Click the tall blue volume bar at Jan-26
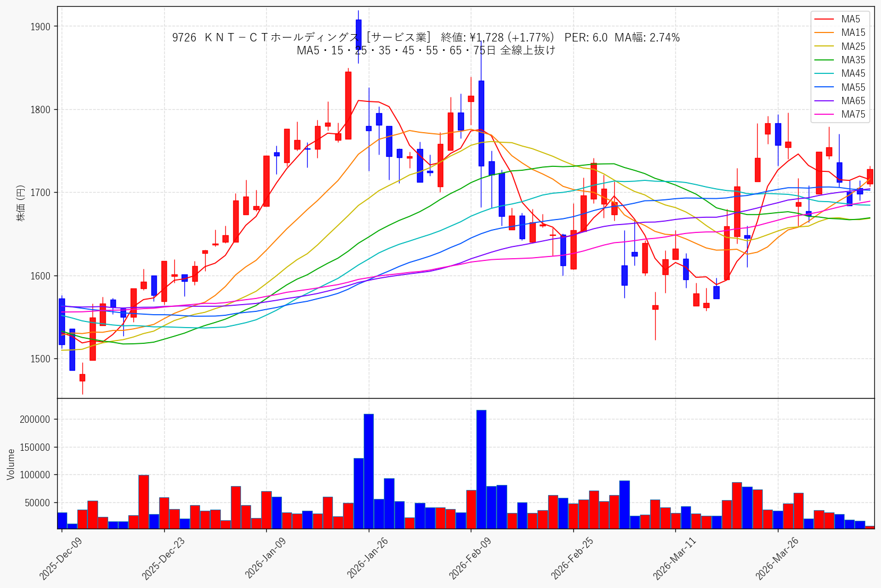This screenshot has width=881, height=588. pos(369,472)
